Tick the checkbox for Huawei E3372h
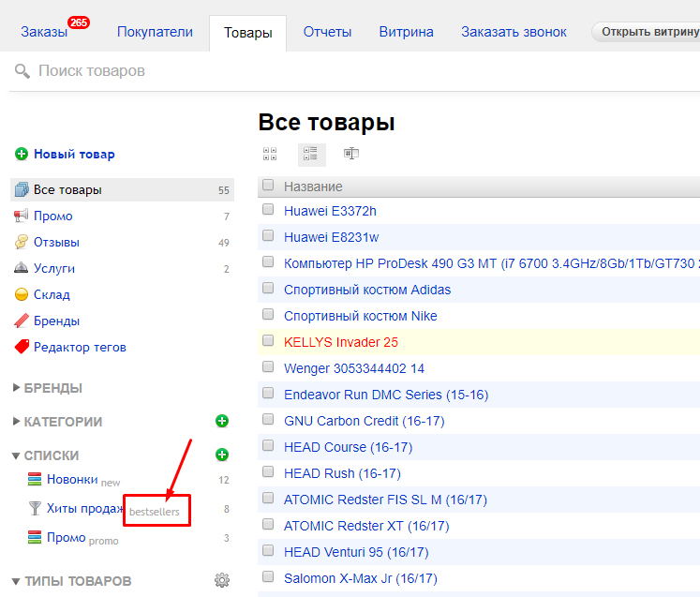The image size is (700, 597). click(268, 210)
